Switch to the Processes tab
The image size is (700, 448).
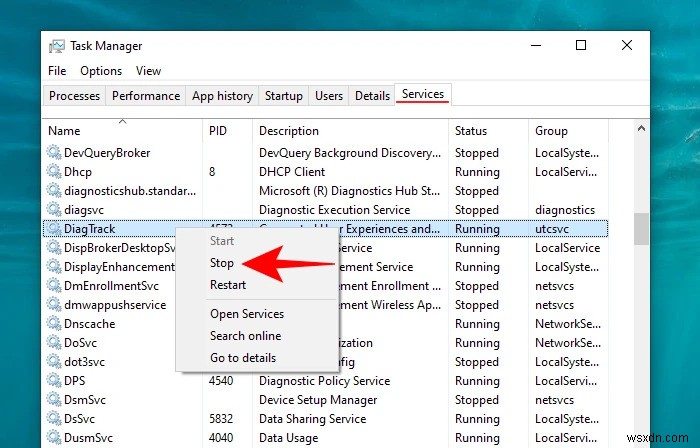point(75,96)
